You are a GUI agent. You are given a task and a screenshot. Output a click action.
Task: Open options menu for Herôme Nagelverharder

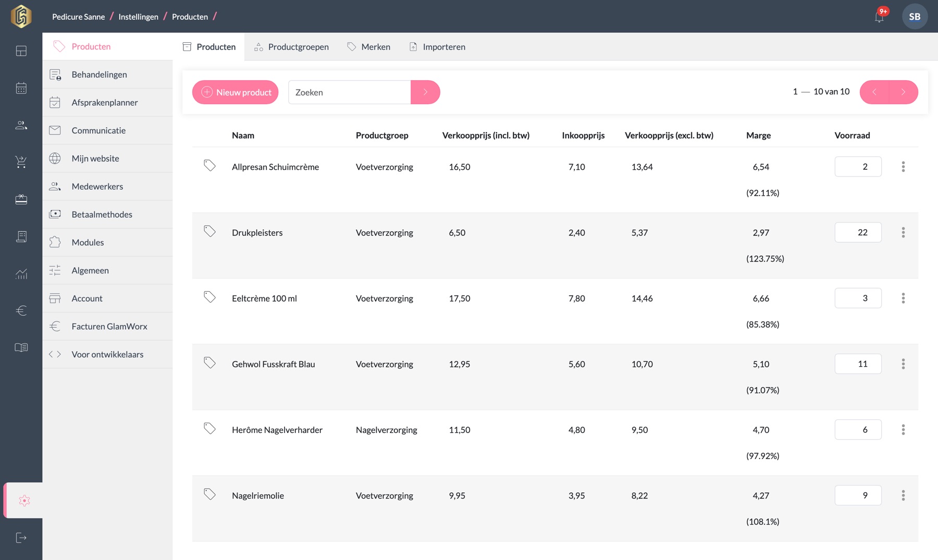pyautogui.click(x=903, y=430)
